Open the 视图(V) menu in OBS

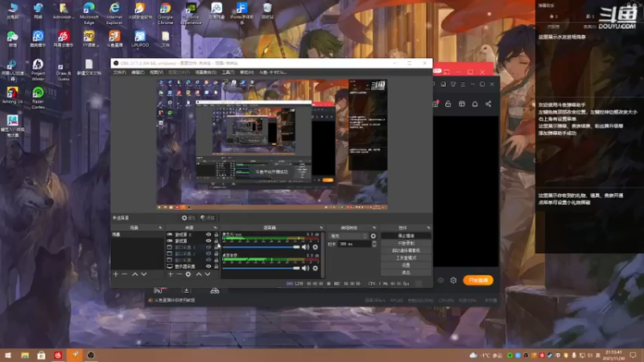coord(156,72)
